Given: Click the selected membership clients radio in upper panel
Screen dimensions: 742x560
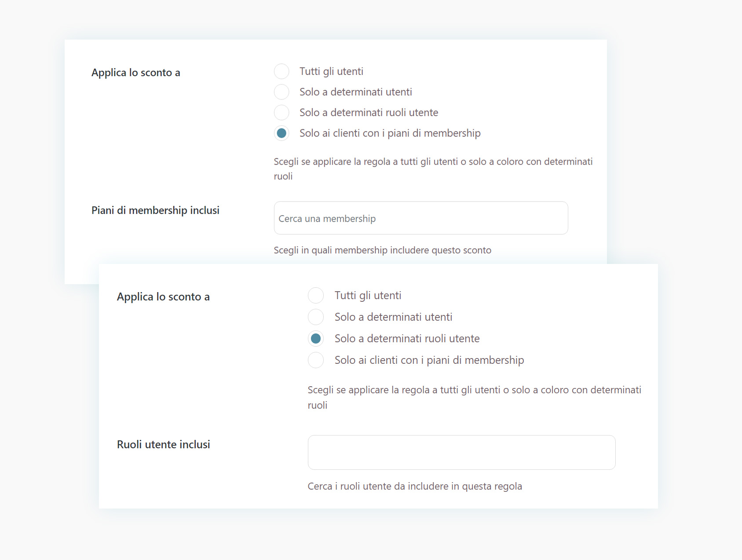Looking at the screenshot, I should pos(281,133).
